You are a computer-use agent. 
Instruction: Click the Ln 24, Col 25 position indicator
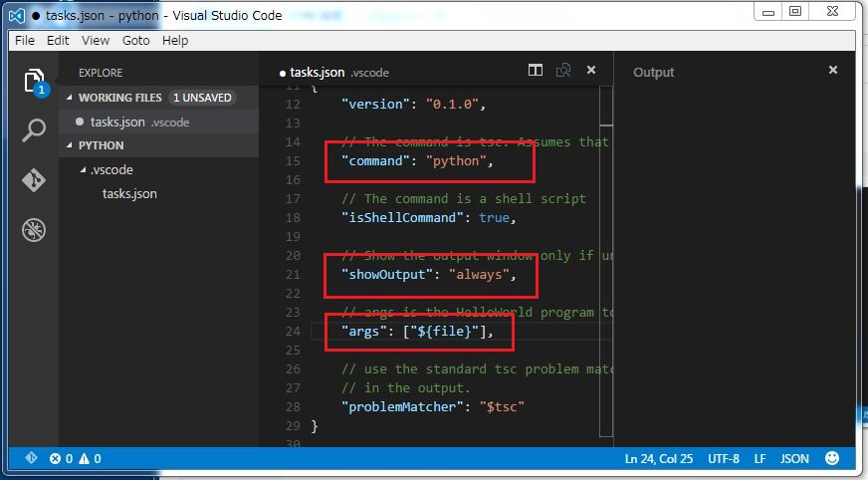(659, 458)
